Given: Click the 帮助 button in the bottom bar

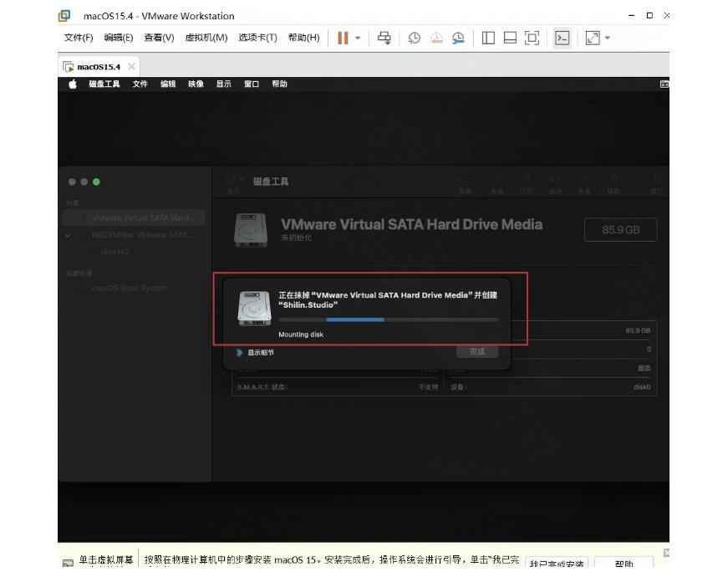Looking at the screenshot, I should point(624,564).
